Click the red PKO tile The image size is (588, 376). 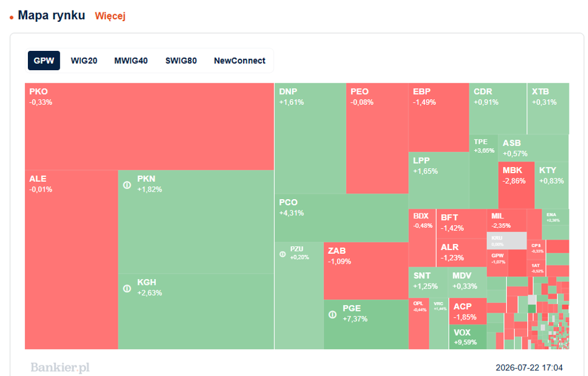[149, 127]
